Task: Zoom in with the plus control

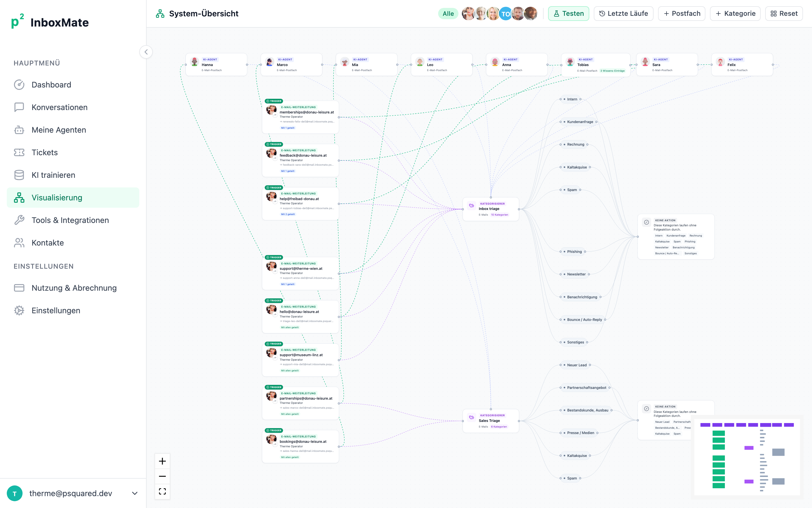Action: point(162,461)
